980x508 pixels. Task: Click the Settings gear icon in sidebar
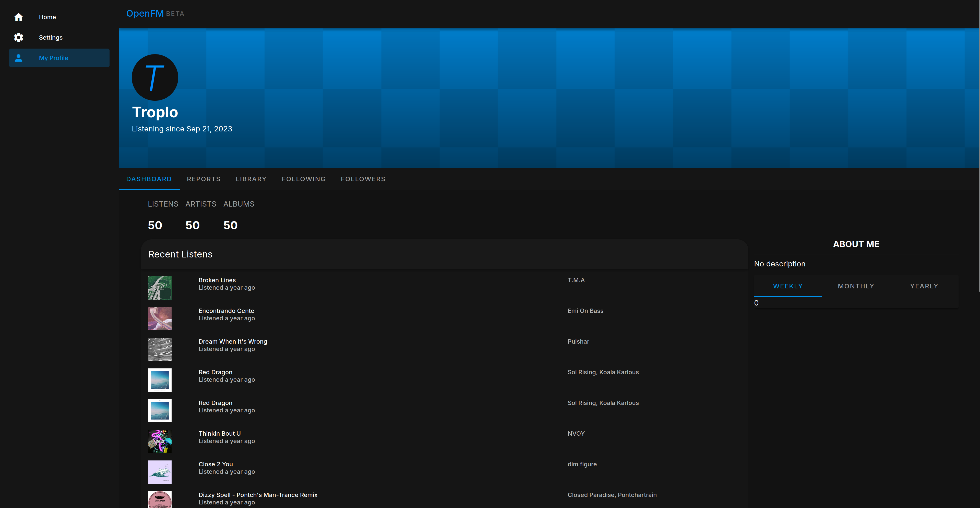pos(18,37)
